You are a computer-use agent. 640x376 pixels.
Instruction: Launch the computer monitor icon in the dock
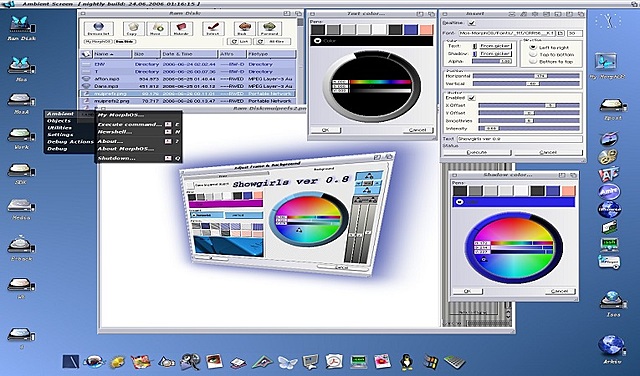(310, 362)
